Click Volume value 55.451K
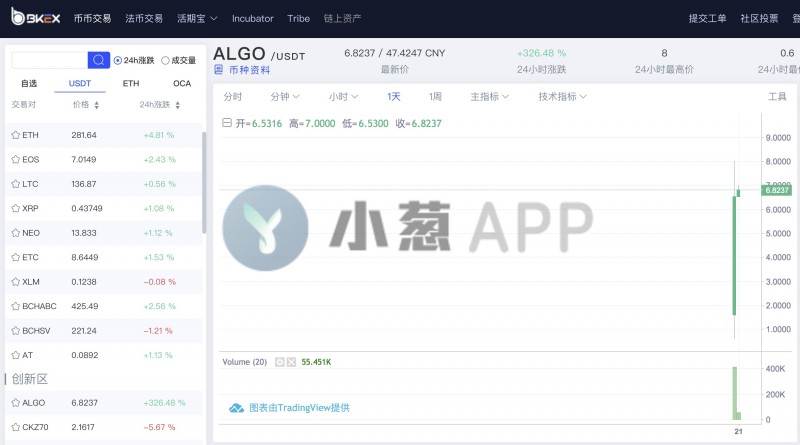 point(316,362)
